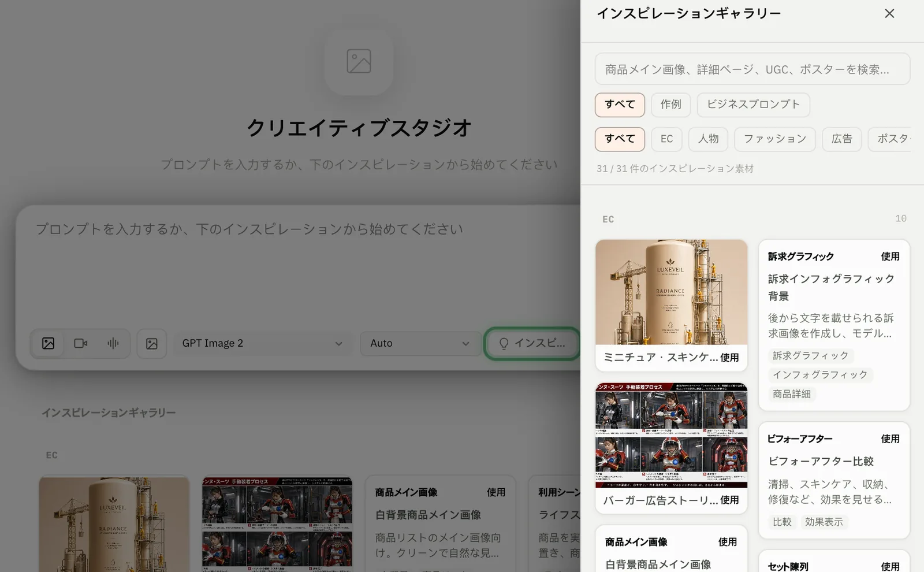Select the 人物 category chip
This screenshot has height=572, width=924.
click(x=708, y=139)
